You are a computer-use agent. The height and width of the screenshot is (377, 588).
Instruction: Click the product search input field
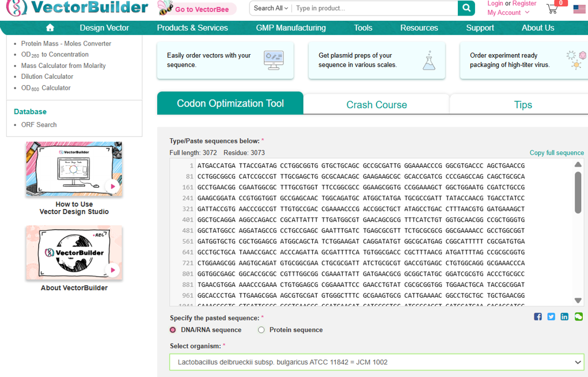374,8
